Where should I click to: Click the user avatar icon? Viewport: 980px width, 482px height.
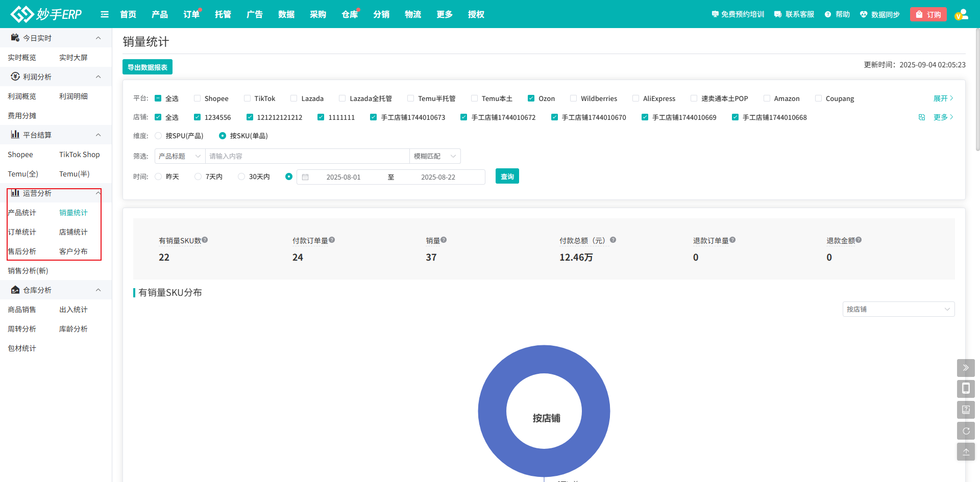tap(961, 14)
